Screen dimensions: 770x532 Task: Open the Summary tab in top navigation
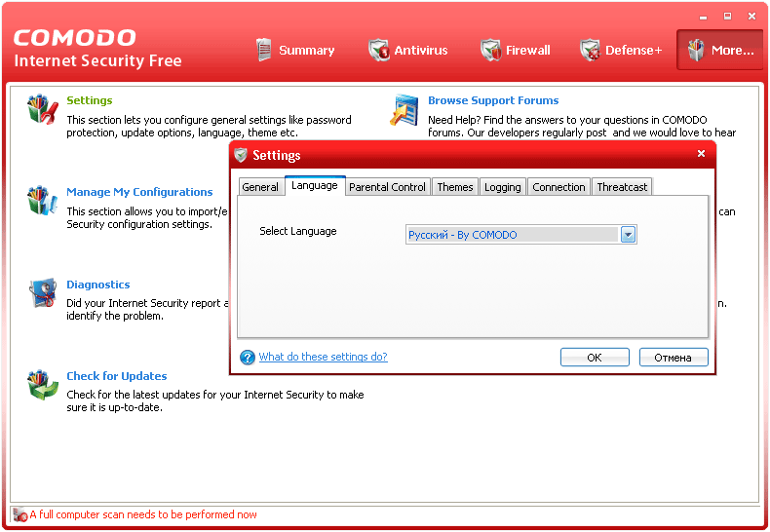pyautogui.click(x=295, y=50)
